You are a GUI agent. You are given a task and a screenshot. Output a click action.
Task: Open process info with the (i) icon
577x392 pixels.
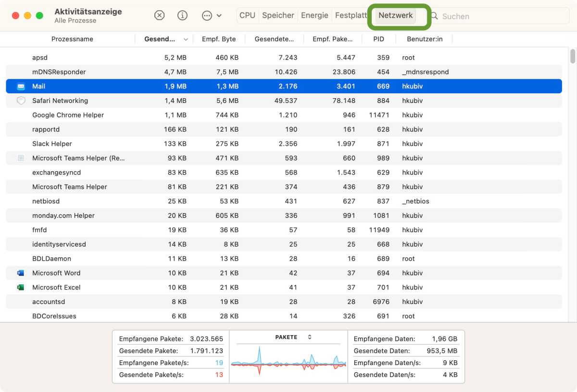click(182, 15)
